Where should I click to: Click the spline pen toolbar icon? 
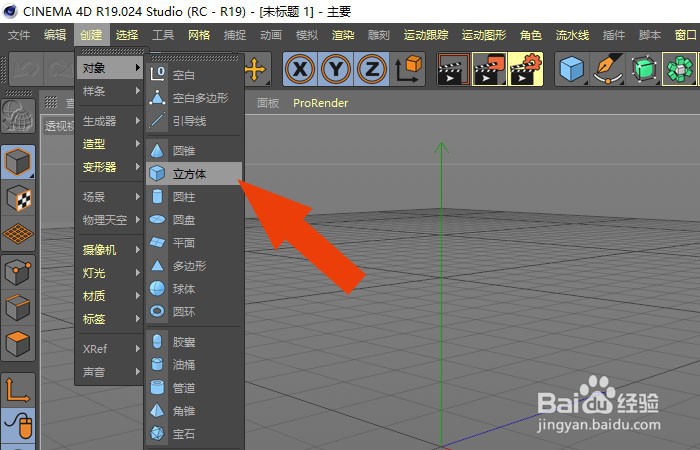pyautogui.click(x=608, y=69)
